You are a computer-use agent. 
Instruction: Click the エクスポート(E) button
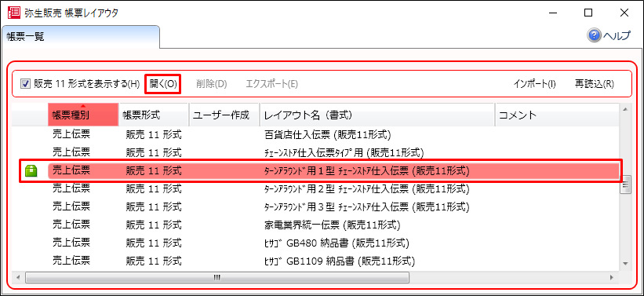(271, 84)
